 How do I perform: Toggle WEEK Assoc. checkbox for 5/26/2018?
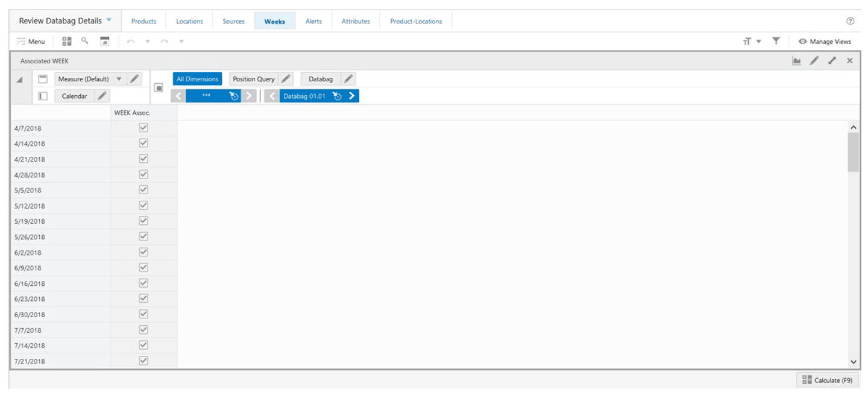click(x=143, y=236)
